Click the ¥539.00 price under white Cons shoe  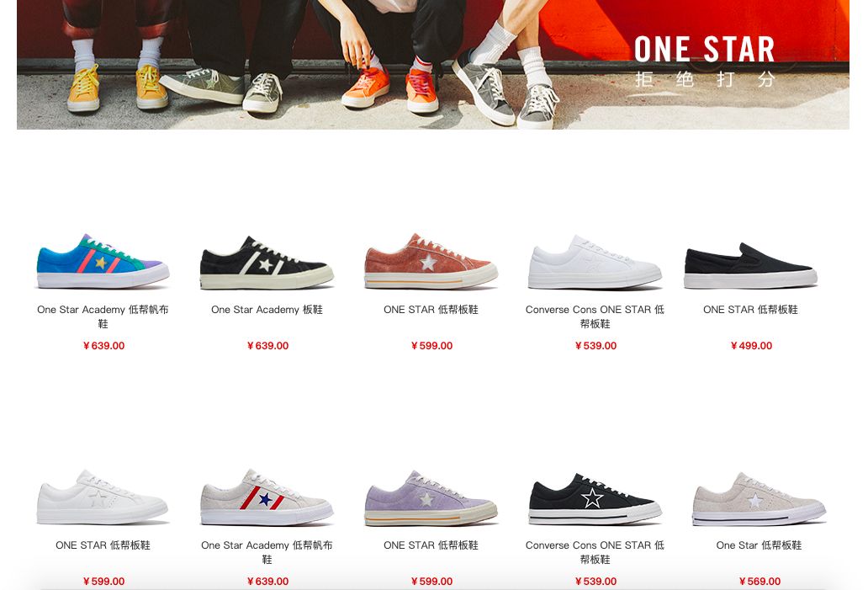(595, 346)
